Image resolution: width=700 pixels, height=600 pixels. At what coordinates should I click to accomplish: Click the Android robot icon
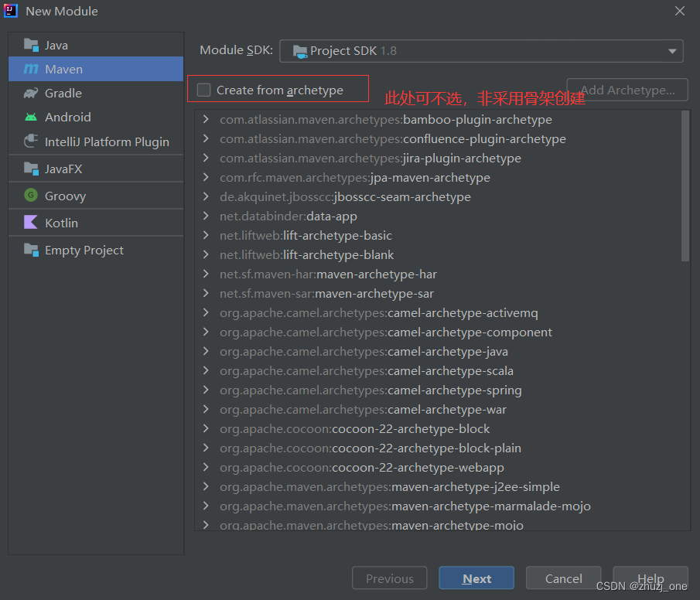(x=31, y=117)
